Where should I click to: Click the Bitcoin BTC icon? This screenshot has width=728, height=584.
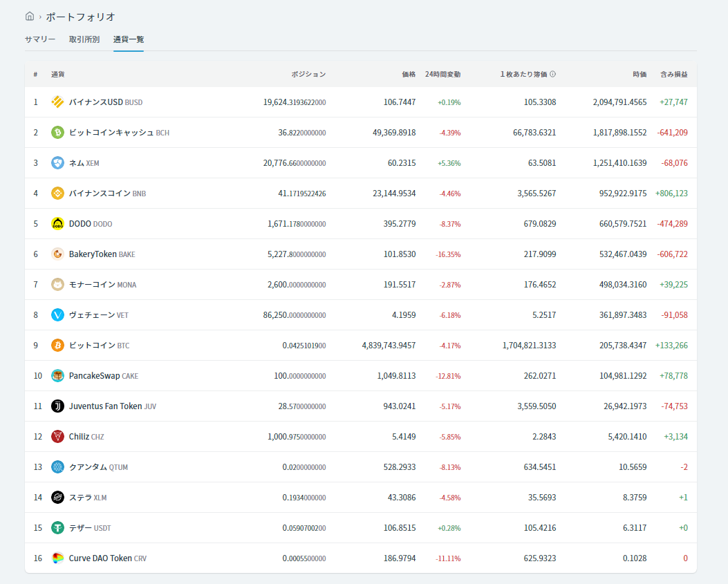[x=57, y=346]
